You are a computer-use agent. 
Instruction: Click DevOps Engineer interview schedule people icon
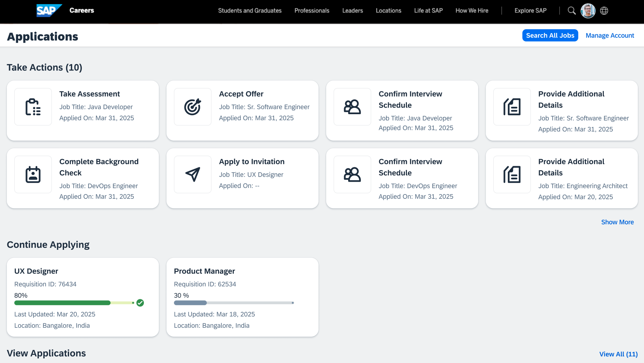point(352,174)
